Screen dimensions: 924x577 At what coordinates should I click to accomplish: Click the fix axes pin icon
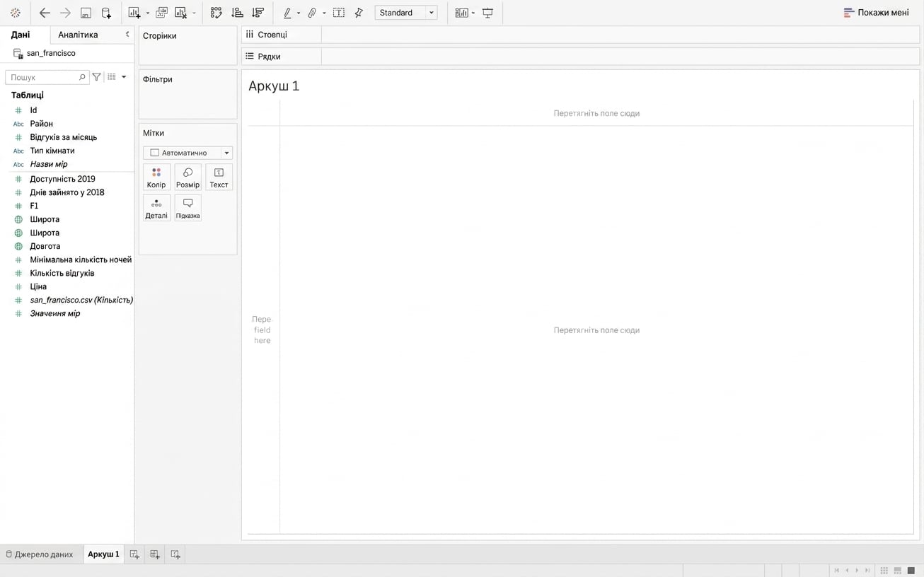click(359, 13)
